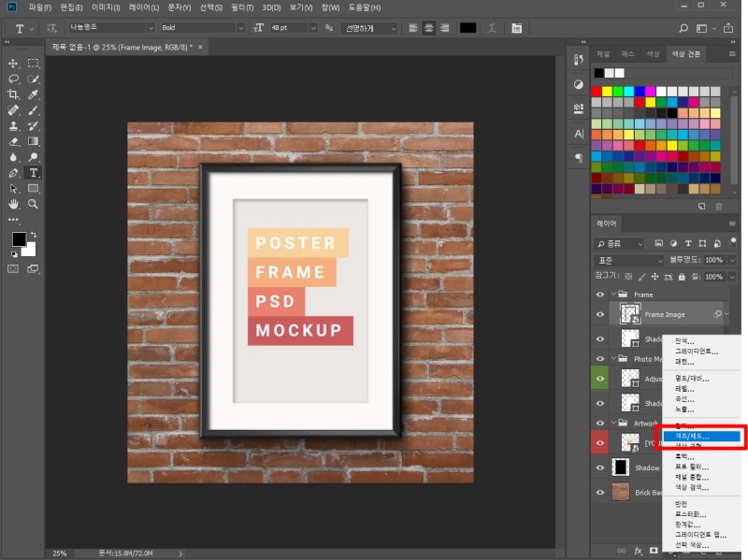Viewport: 748px width, 560px height.
Task: Hide the Frame Image layer
Action: [x=600, y=315]
